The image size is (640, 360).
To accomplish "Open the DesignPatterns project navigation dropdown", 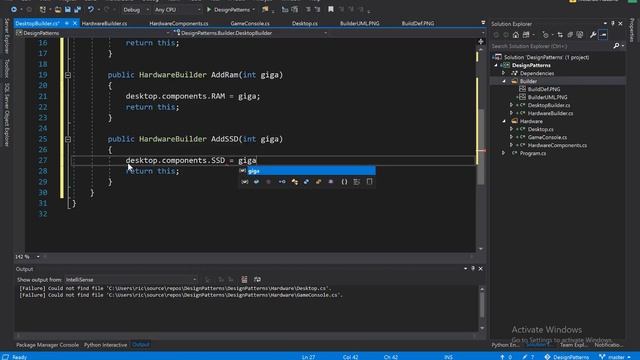I will [93, 33].
